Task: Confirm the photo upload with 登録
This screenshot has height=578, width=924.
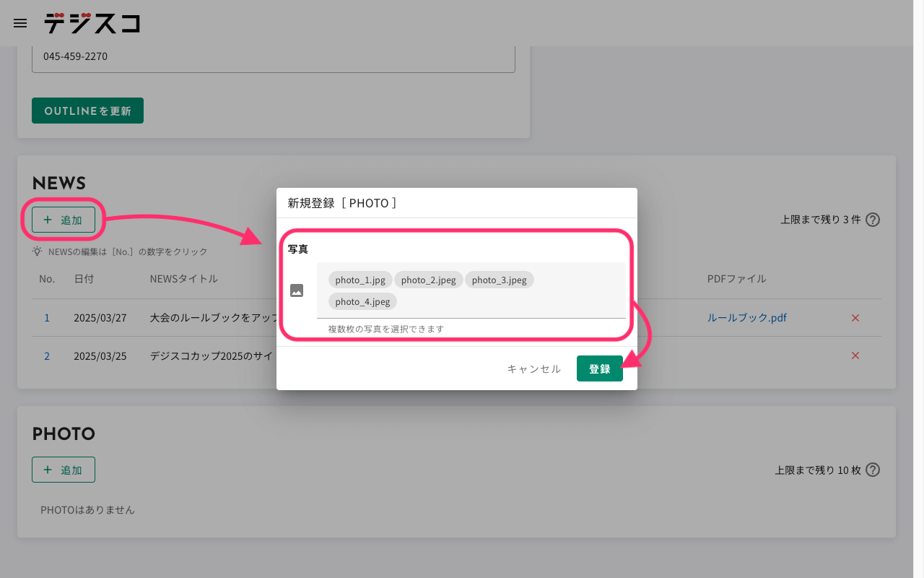Action: click(x=599, y=368)
